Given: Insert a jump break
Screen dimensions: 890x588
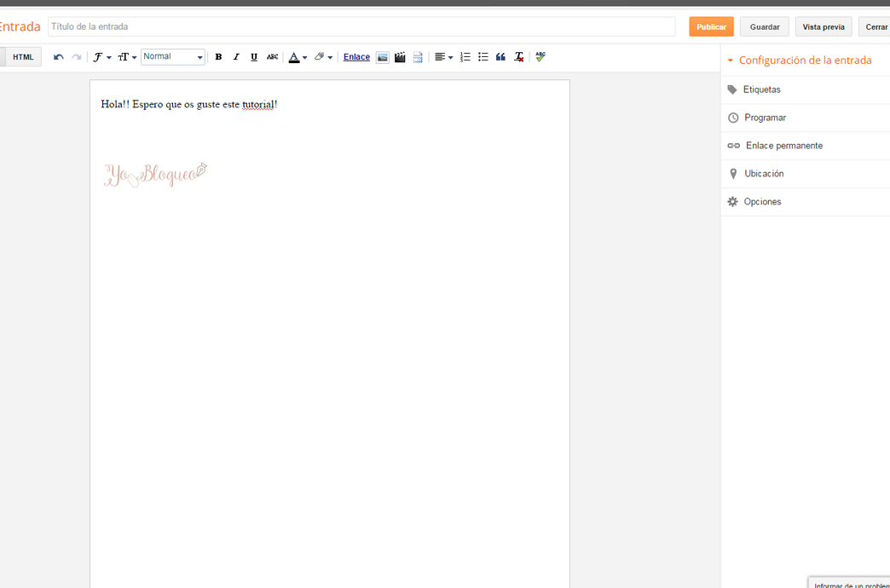Looking at the screenshot, I should tap(418, 57).
